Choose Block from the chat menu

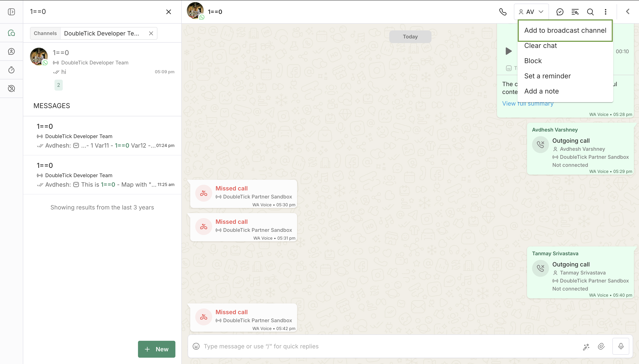pyautogui.click(x=533, y=61)
